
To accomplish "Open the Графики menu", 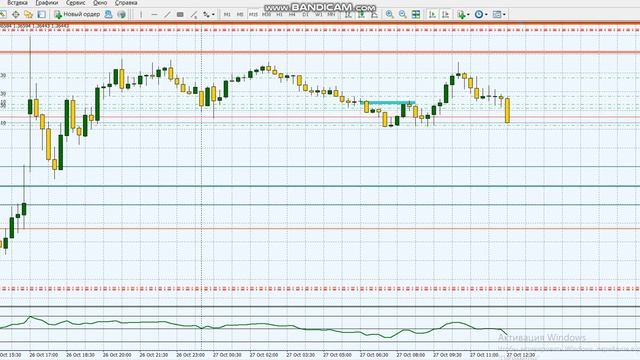I will [x=47, y=2].
